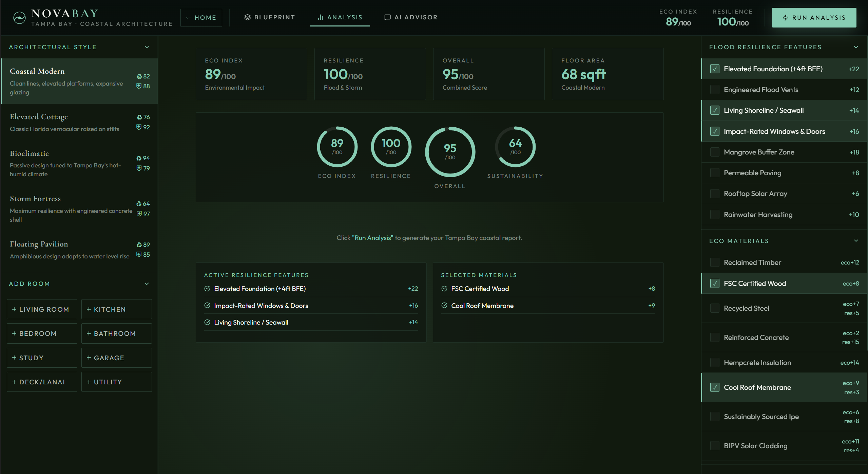Click the Blueprint layers icon
This screenshot has width=868, height=474.
click(x=247, y=17)
